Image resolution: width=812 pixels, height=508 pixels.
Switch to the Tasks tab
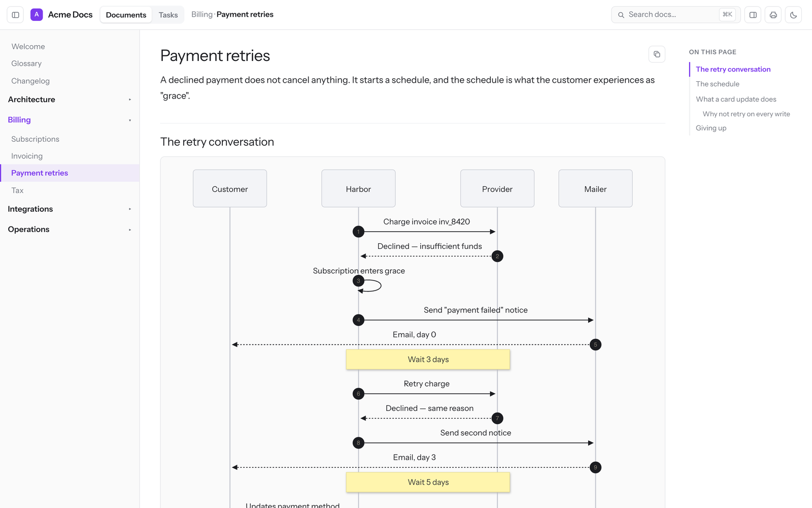point(168,15)
